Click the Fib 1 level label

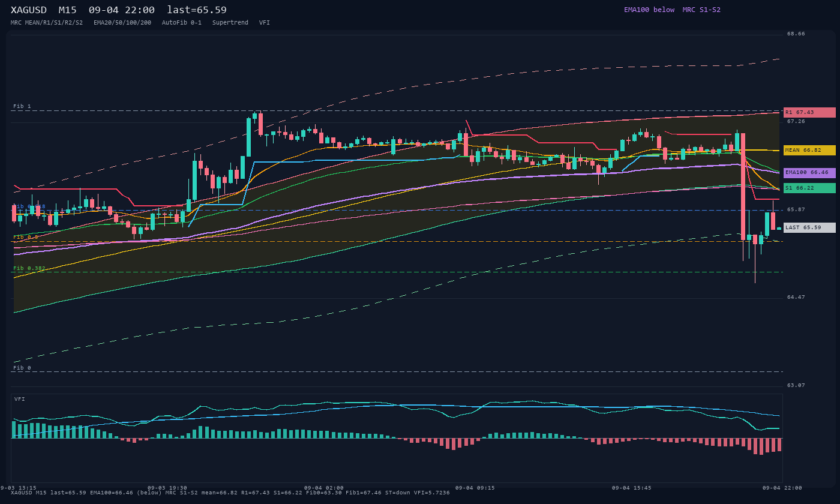pos(22,106)
